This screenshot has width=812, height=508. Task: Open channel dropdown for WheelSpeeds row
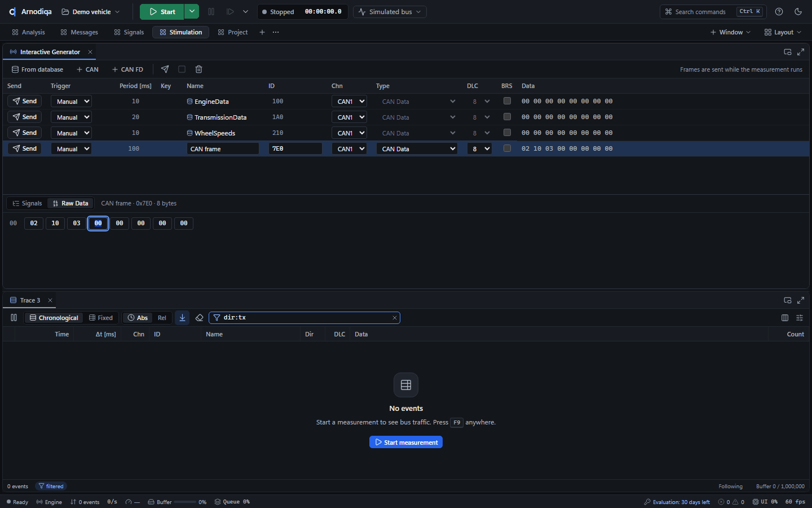[x=349, y=133]
